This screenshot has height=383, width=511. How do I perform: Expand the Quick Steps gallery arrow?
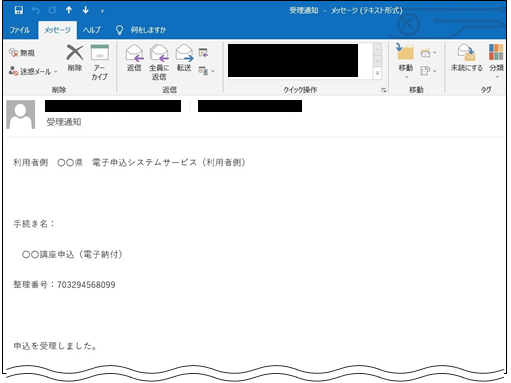coord(377,73)
